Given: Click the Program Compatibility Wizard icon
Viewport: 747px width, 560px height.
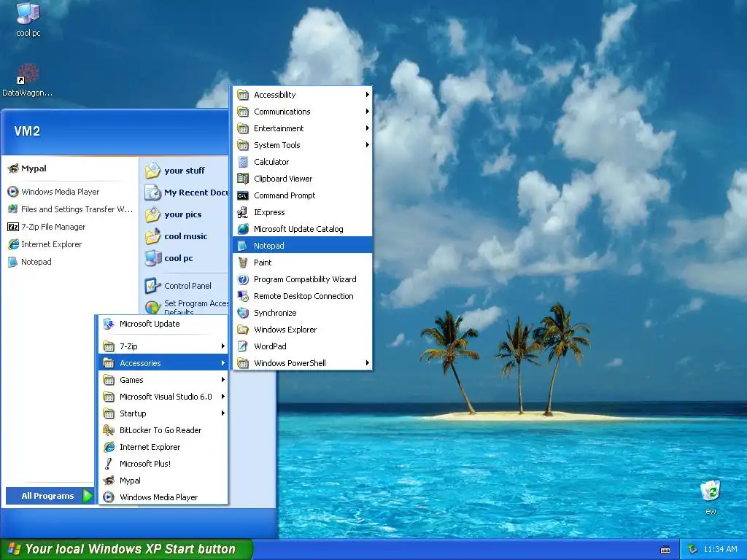Looking at the screenshot, I should (243, 279).
